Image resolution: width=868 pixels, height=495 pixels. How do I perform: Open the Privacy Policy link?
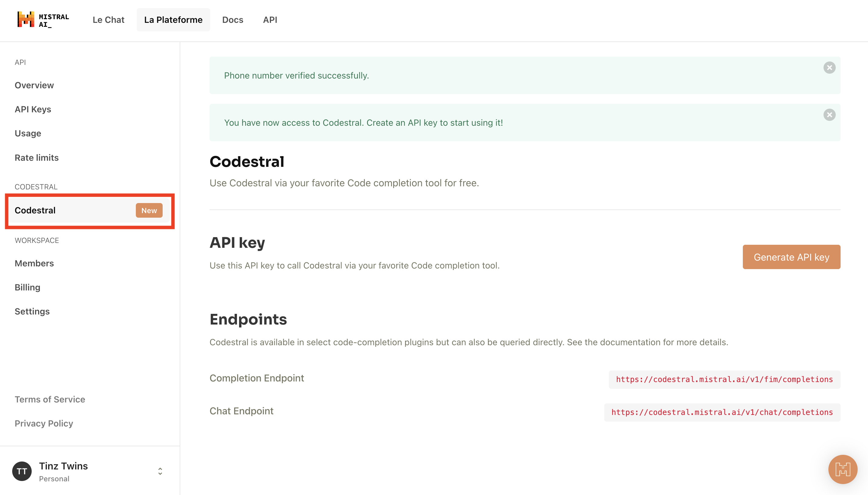(x=44, y=423)
